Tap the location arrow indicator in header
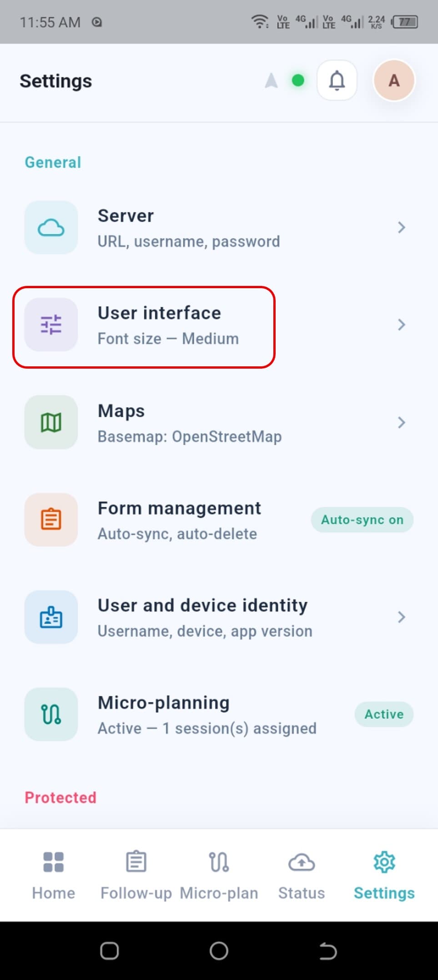This screenshot has width=438, height=980. point(271,80)
